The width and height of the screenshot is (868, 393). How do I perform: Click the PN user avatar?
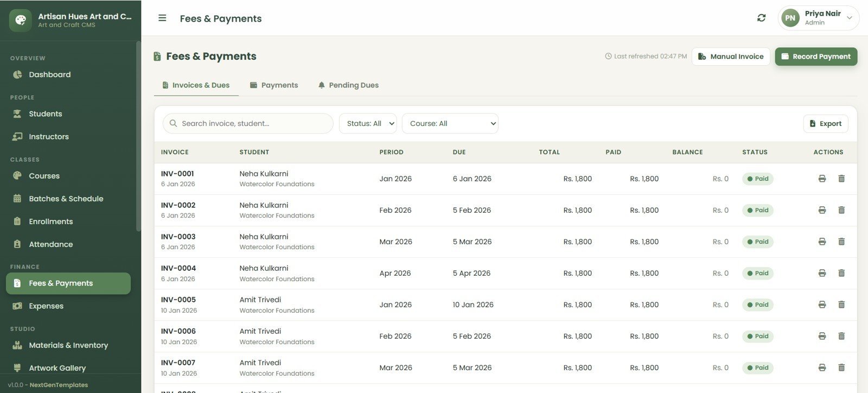[790, 18]
